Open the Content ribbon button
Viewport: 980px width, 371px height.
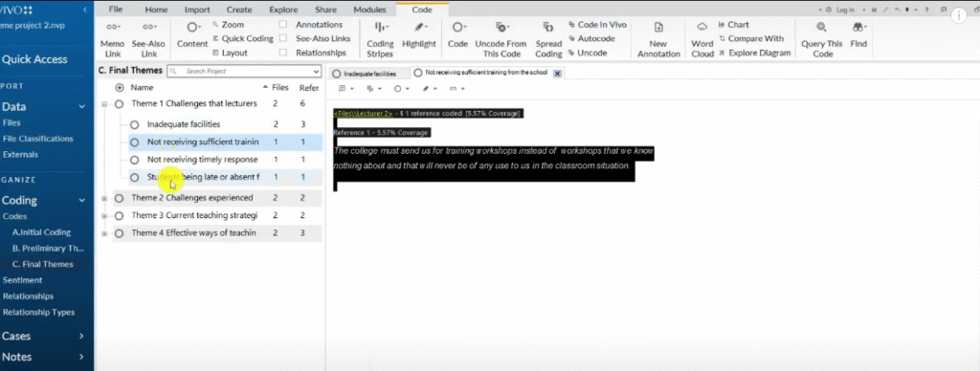click(x=192, y=35)
